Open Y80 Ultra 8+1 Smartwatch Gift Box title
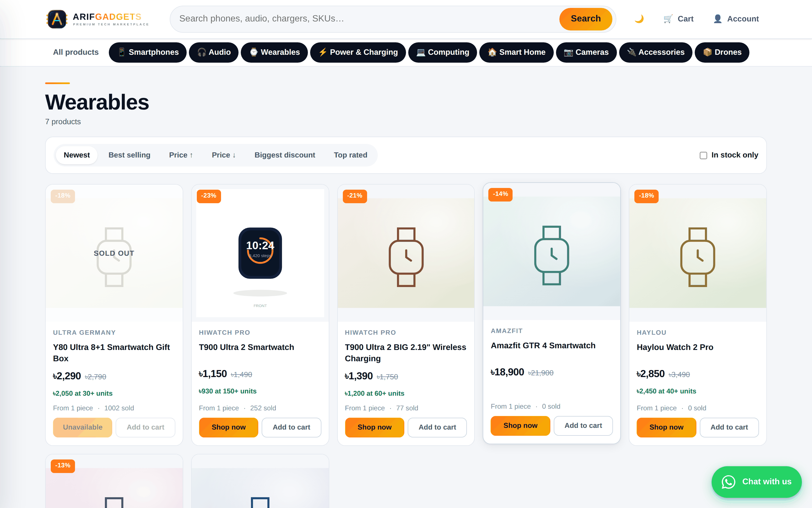The height and width of the screenshot is (508, 812). (x=111, y=353)
